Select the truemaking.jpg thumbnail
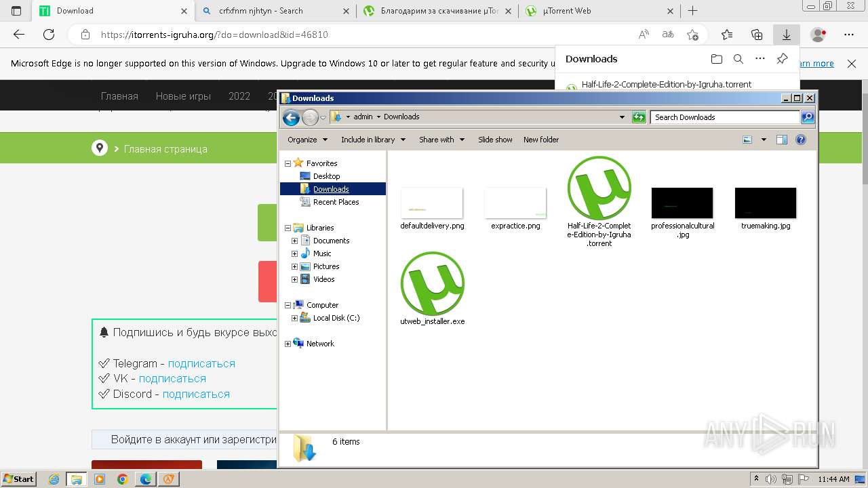The image size is (868, 488). (x=766, y=203)
